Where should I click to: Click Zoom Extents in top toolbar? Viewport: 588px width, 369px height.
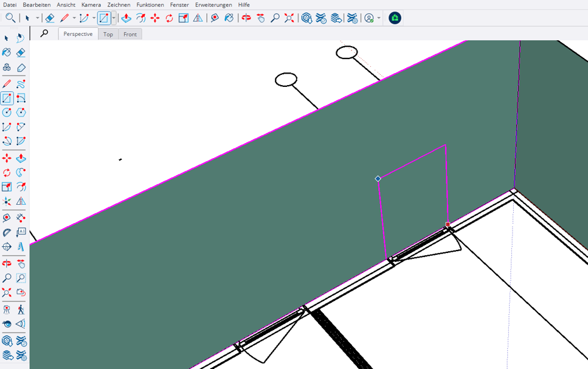[x=289, y=18]
